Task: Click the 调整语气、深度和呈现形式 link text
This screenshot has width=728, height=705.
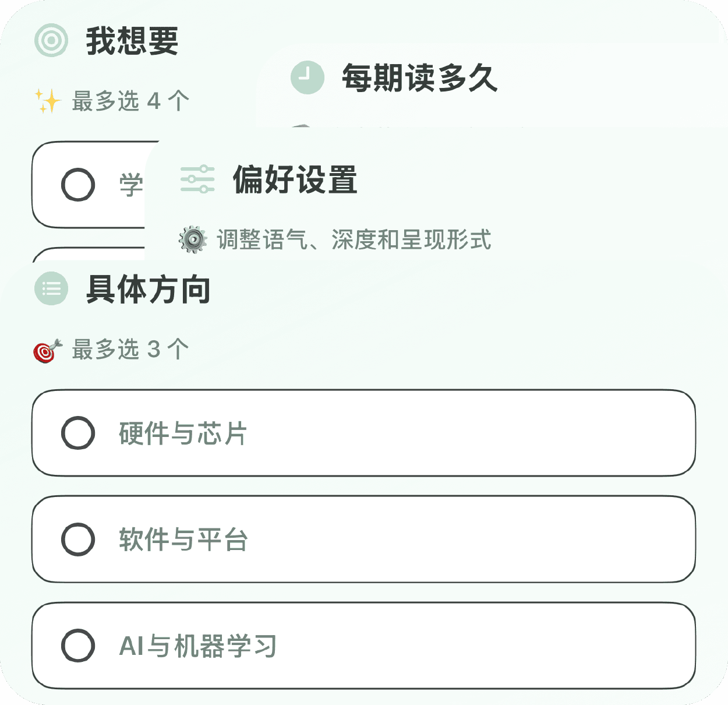Action: 354,239
